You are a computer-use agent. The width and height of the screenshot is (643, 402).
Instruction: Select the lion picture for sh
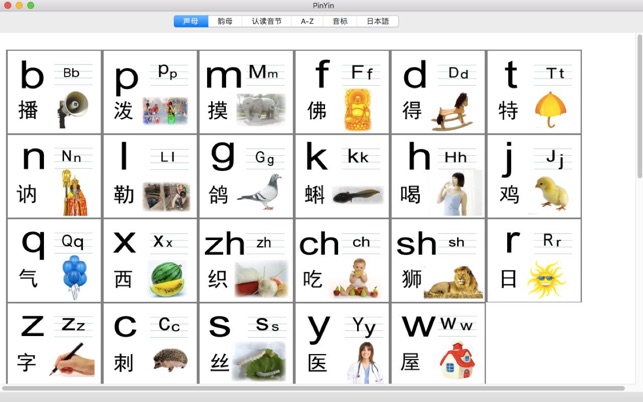click(x=453, y=282)
